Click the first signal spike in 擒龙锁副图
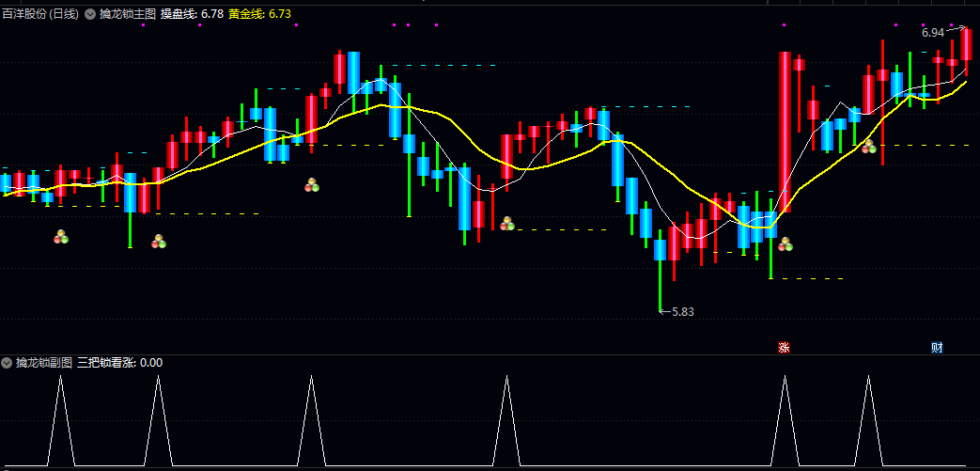 (x=61, y=420)
